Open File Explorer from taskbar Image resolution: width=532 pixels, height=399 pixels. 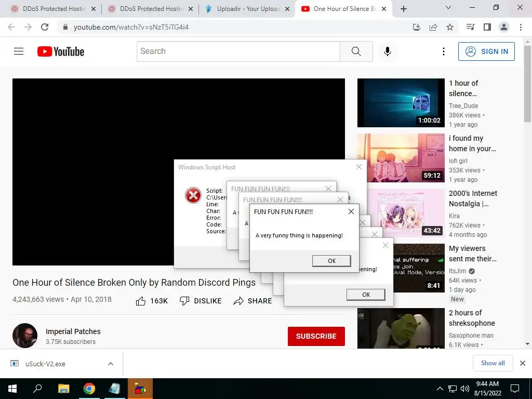pyautogui.click(x=63, y=389)
